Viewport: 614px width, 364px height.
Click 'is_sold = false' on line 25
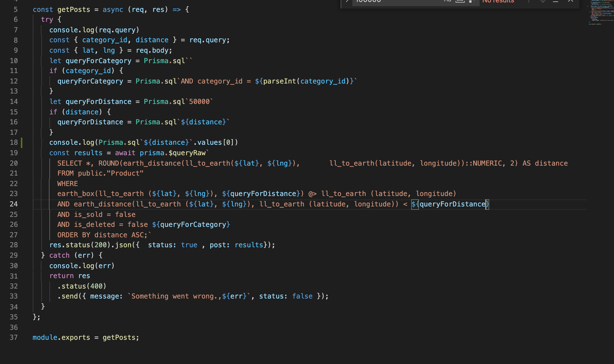click(x=105, y=215)
